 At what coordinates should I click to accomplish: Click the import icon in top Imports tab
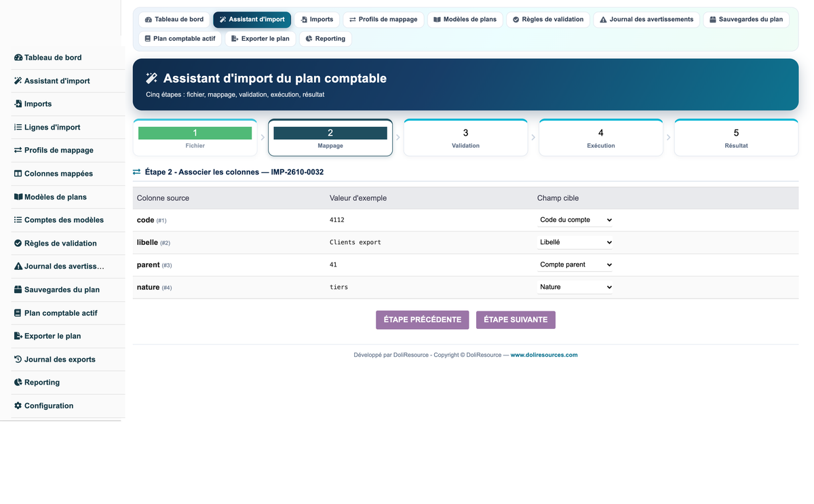(304, 20)
